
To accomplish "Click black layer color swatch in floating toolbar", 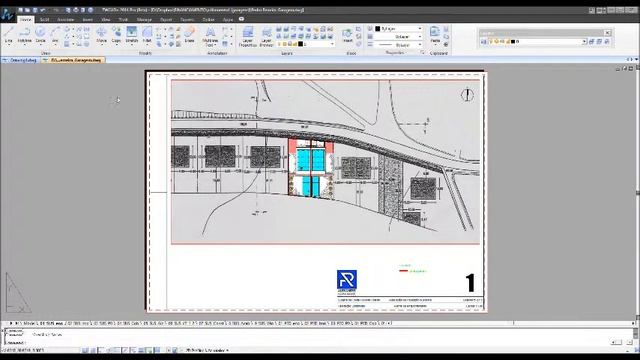I will point(513,42).
